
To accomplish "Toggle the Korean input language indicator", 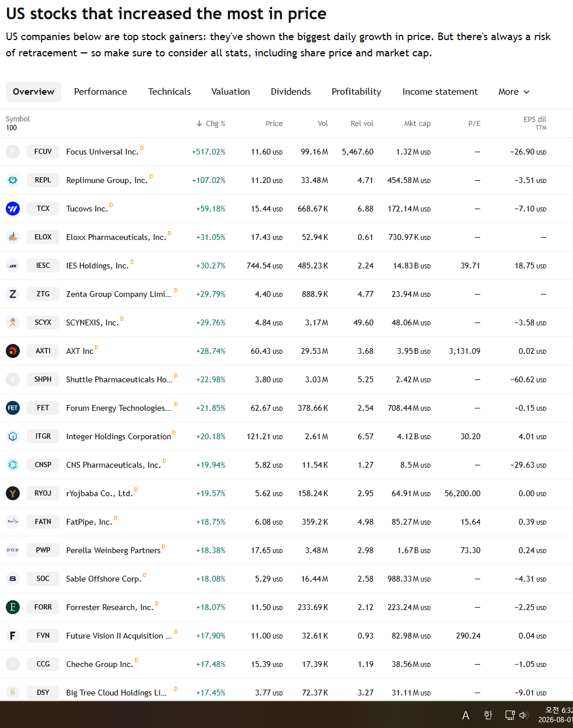I will [x=488, y=715].
